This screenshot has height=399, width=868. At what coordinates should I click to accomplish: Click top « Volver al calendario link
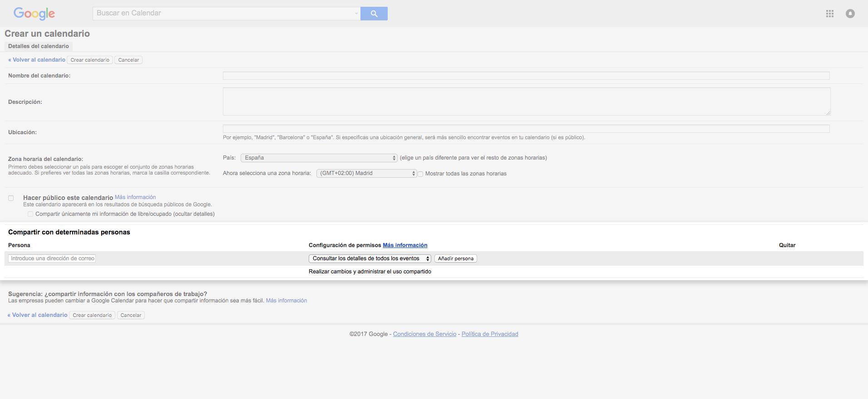click(x=37, y=60)
